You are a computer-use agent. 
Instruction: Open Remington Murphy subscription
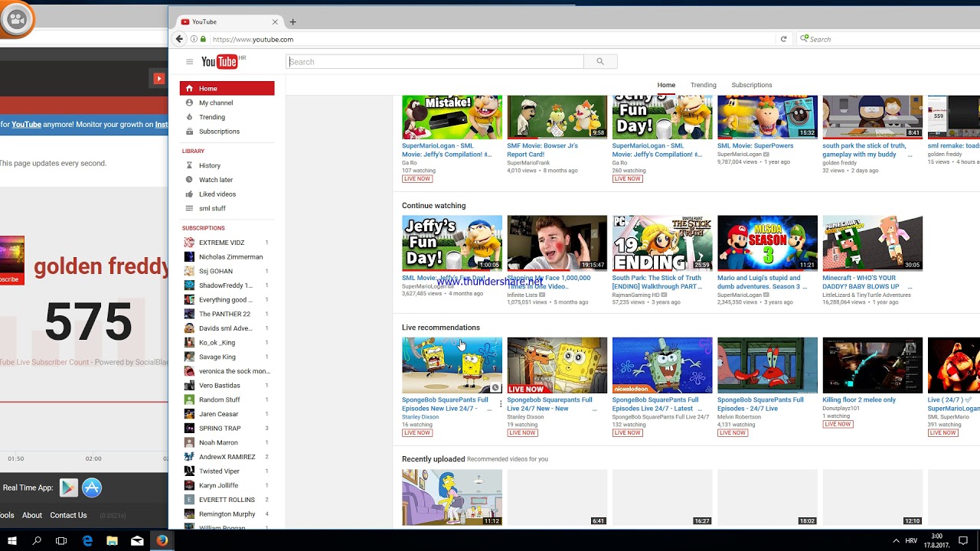[x=227, y=514]
